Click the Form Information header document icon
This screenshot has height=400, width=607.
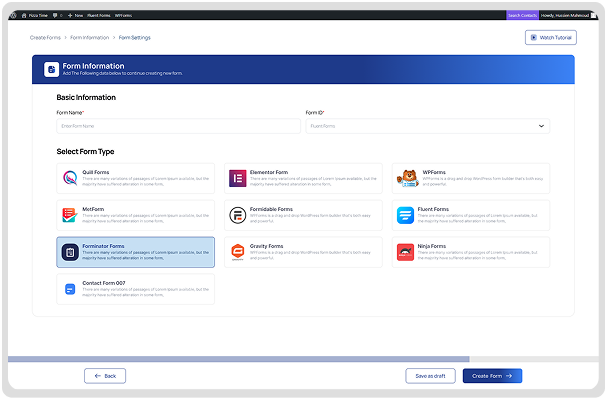[x=51, y=69]
